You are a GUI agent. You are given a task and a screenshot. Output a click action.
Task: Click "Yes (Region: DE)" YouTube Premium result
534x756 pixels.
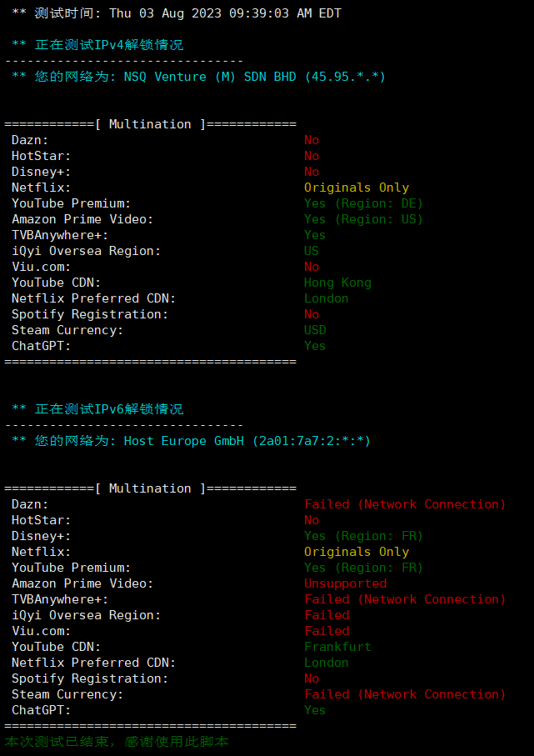click(363, 204)
